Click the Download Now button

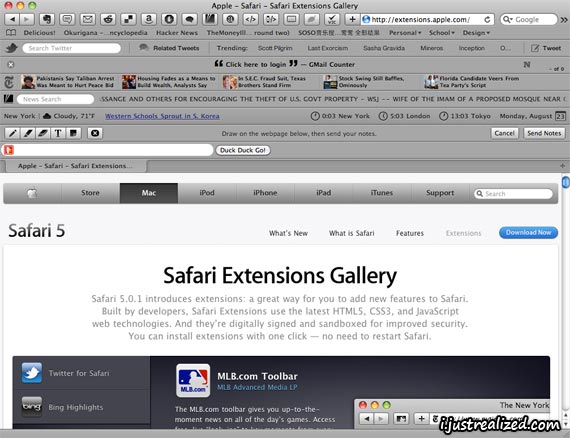point(528,233)
